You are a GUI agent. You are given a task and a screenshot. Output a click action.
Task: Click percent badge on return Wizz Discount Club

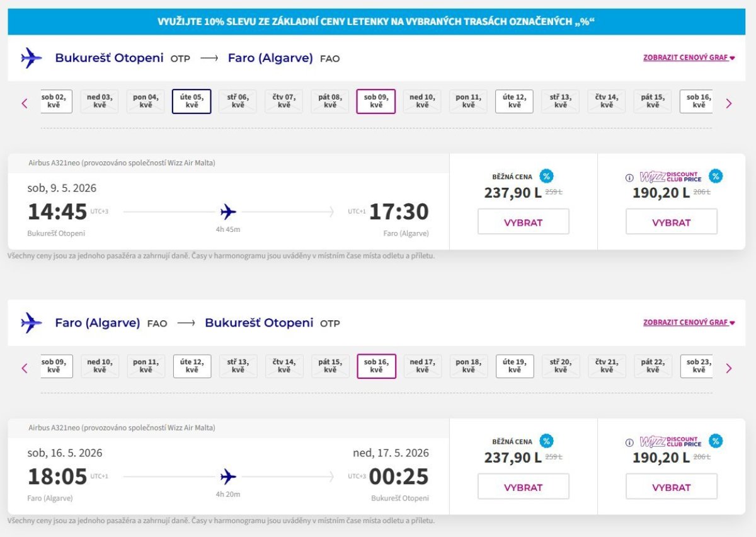[716, 441]
